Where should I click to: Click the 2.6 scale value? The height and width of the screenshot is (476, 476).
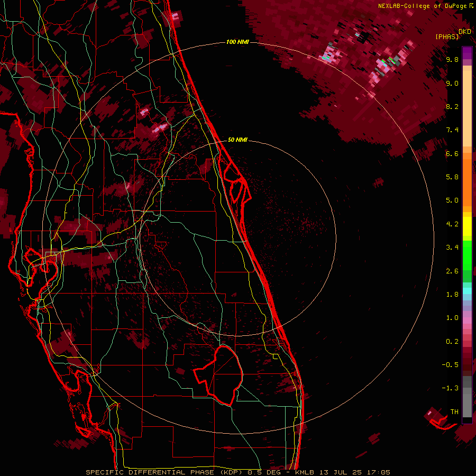pos(452,271)
